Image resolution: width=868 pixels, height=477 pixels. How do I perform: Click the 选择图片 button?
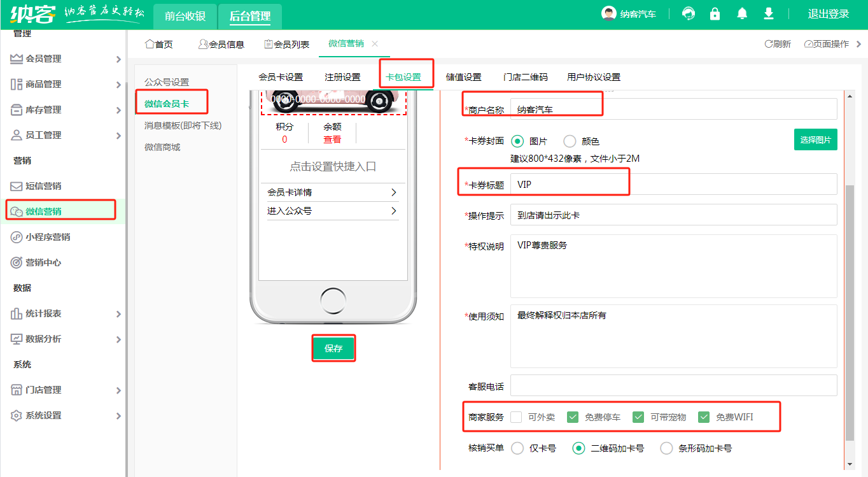(815, 139)
